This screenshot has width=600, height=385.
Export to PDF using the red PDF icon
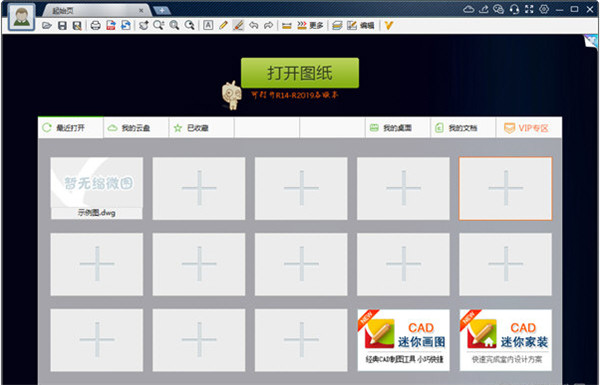(x=111, y=26)
